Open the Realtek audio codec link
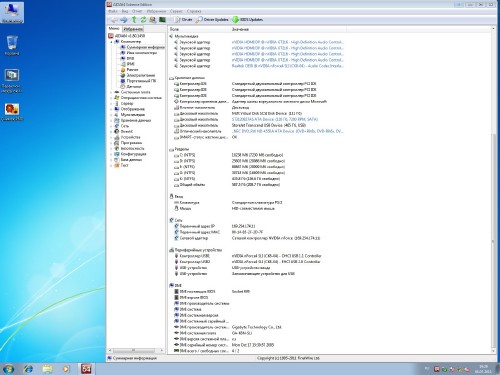500x375 pixels. click(x=288, y=66)
